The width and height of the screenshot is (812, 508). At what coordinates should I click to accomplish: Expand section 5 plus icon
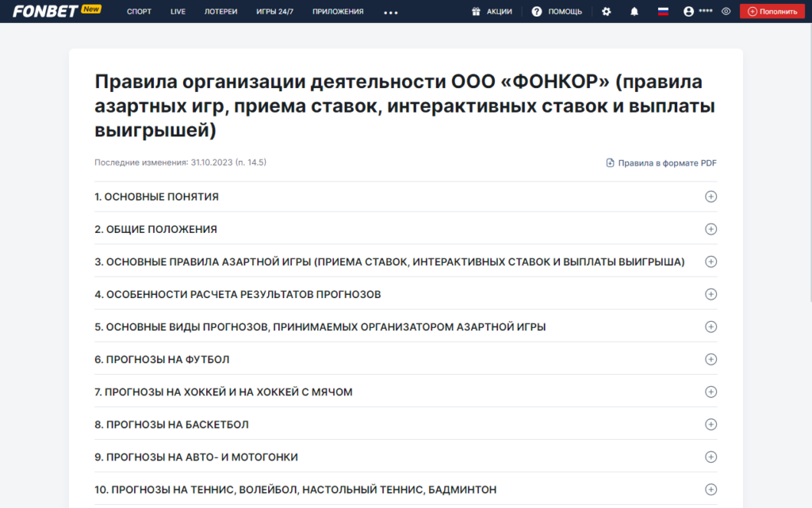click(x=710, y=327)
